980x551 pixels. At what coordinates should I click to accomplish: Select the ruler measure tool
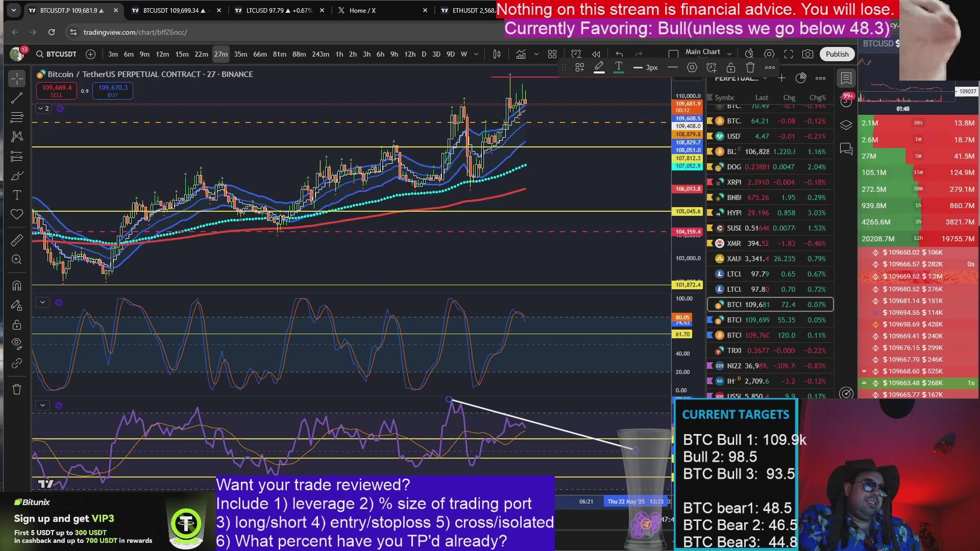17,240
